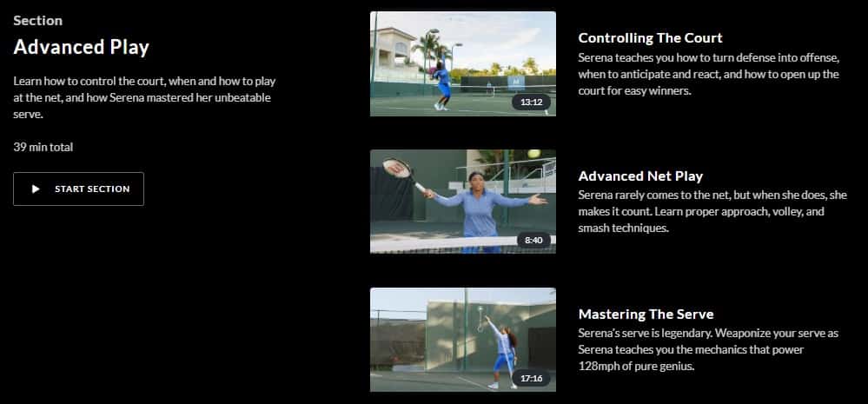
Task: Click the Advanced Play section heading
Action: 82,47
